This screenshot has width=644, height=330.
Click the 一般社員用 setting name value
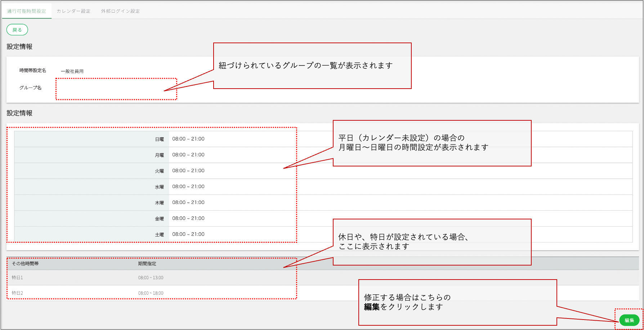(x=72, y=71)
